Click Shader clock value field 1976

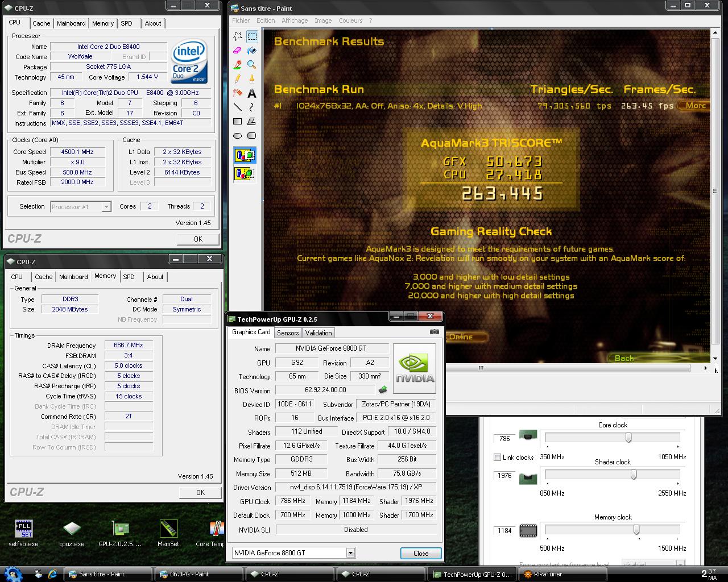505,476
